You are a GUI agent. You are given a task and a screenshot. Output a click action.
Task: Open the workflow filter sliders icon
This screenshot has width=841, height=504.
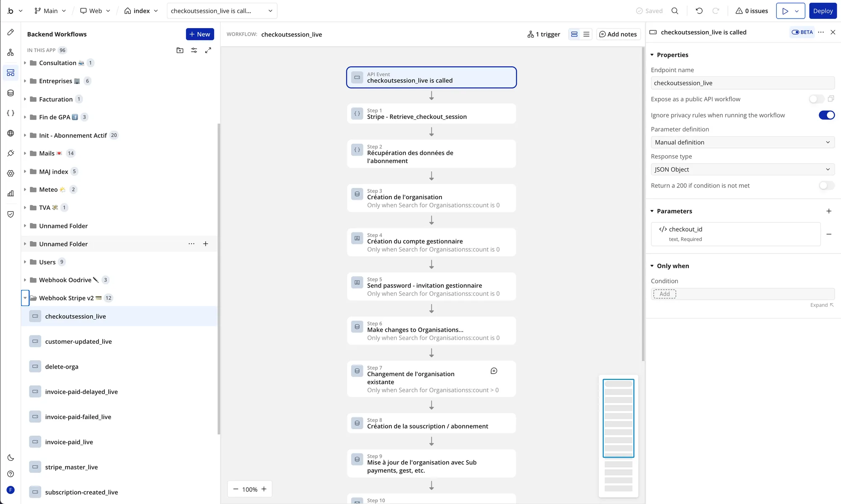[194, 50]
